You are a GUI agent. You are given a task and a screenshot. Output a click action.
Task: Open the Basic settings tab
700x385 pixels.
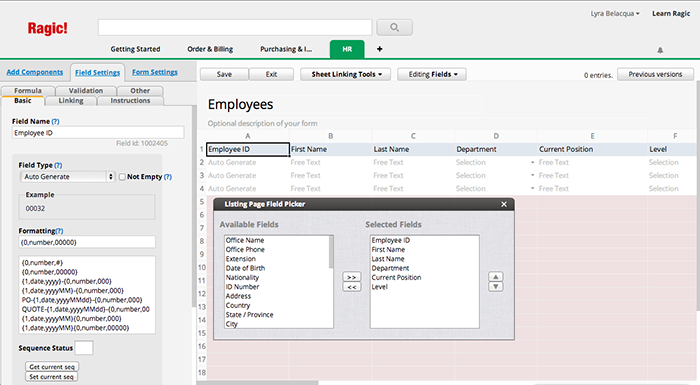pos(23,100)
